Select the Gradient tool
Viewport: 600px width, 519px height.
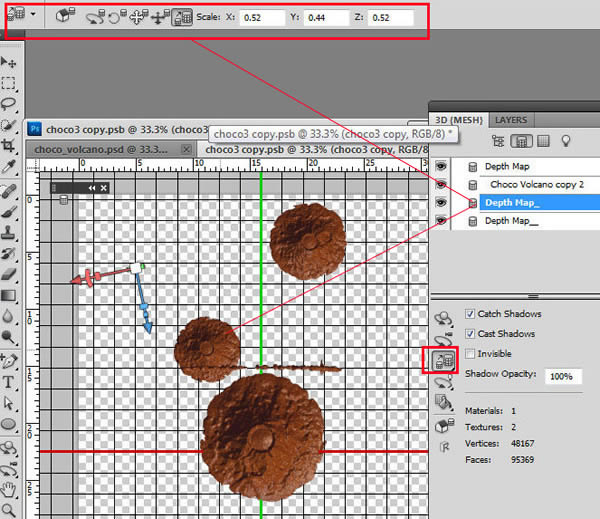click(9, 295)
